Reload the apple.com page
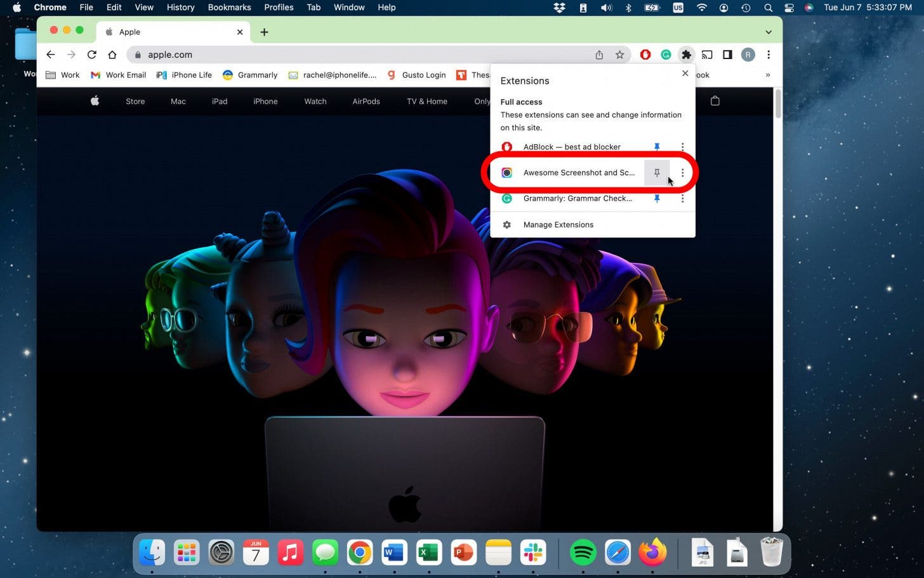Screen dimensions: 924x578 [x=92, y=55]
